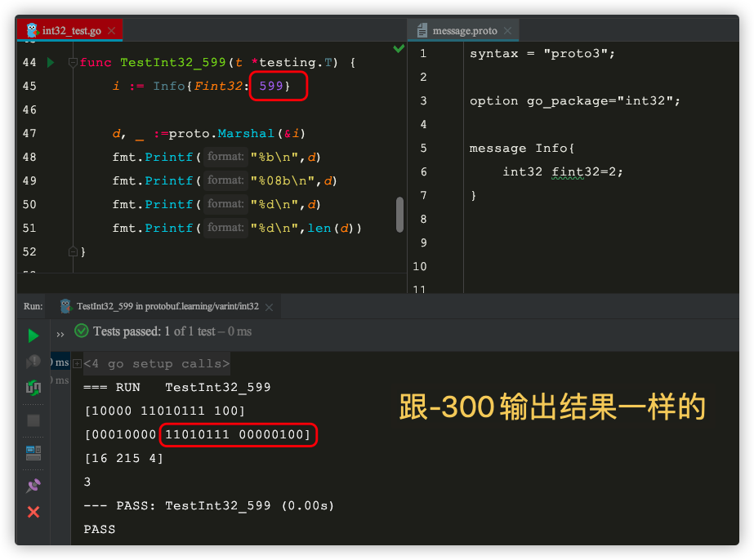This screenshot has width=754, height=560.
Task: Expand the hidden toolbar chevron
Action: 60,335
